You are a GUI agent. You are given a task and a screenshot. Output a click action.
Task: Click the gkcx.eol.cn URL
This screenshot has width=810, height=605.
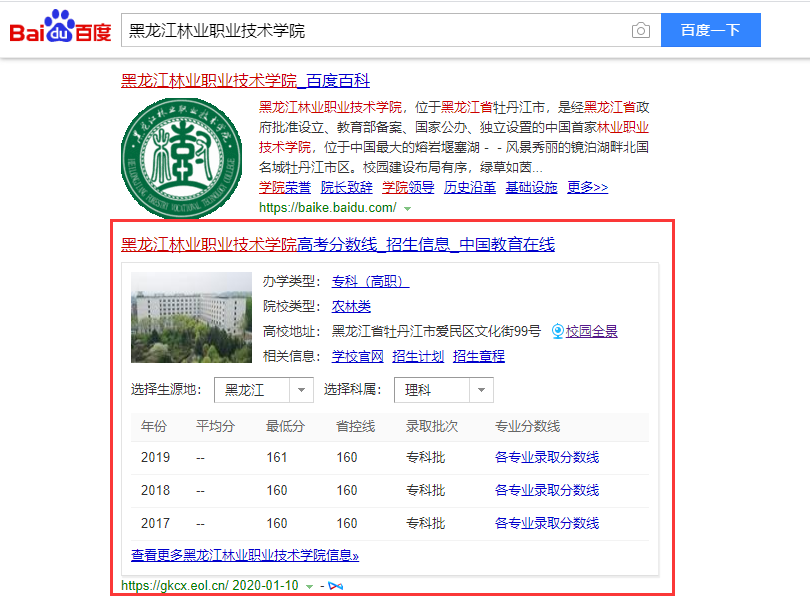click(x=175, y=585)
